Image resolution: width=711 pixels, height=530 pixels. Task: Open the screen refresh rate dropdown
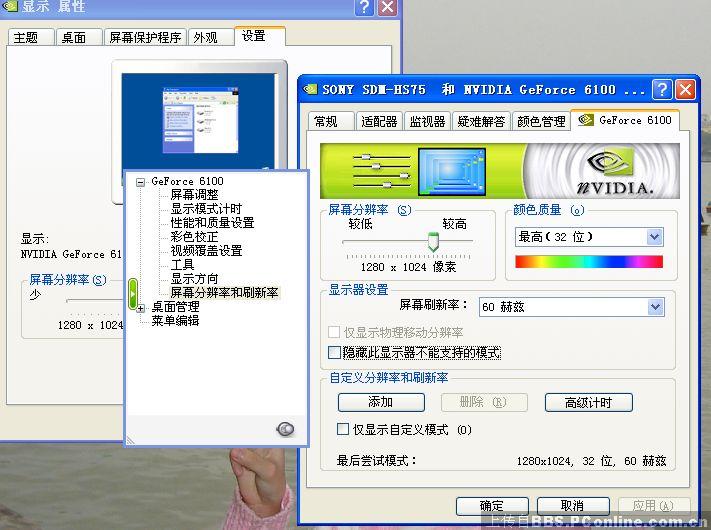pyautogui.click(x=655, y=307)
